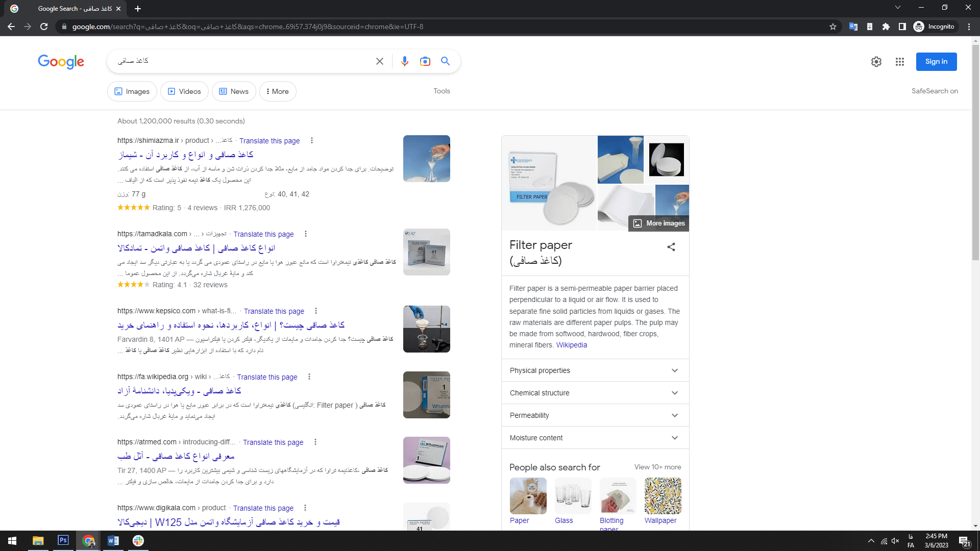Viewport: 980px width, 551px height.
Task: Toggle the Chrome side panel icon
Action: [902, 27]
